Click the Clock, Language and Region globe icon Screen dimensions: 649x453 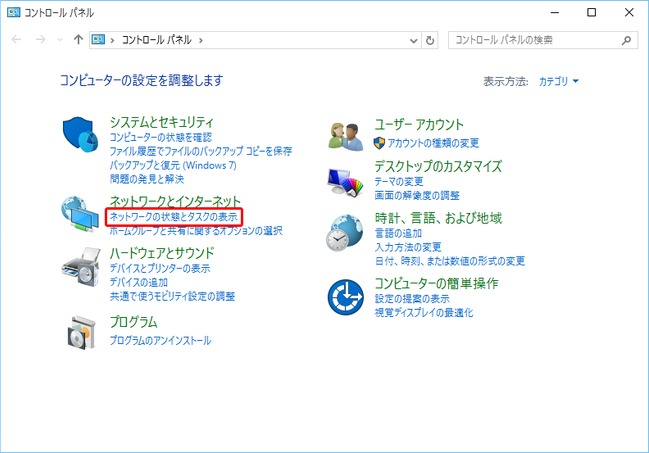pos(345,233)
